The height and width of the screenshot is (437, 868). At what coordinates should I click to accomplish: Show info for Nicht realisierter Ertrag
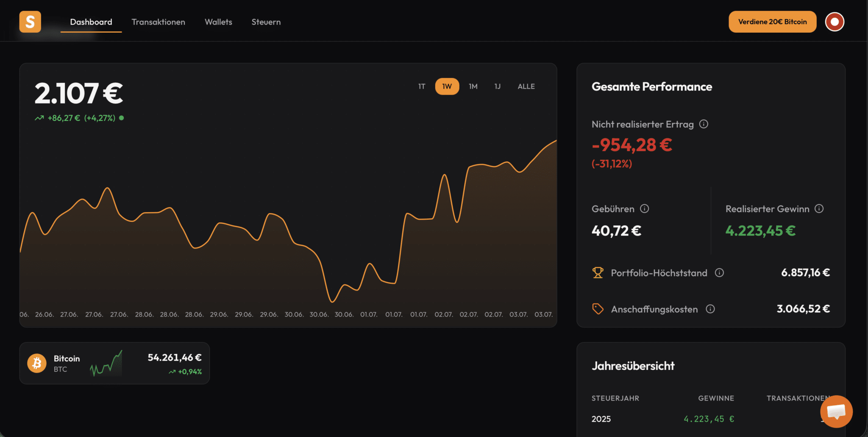tap(704, 124)
